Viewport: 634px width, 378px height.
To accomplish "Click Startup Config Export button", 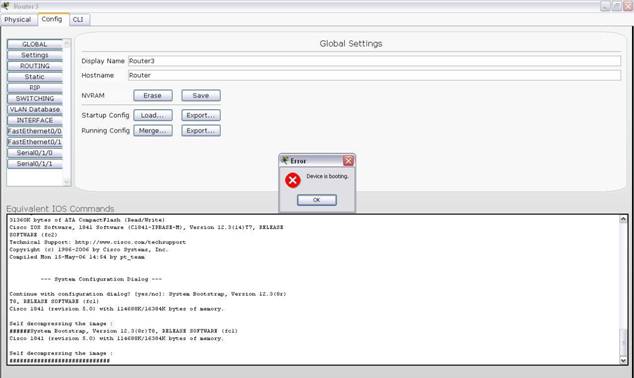I will 201,115.
